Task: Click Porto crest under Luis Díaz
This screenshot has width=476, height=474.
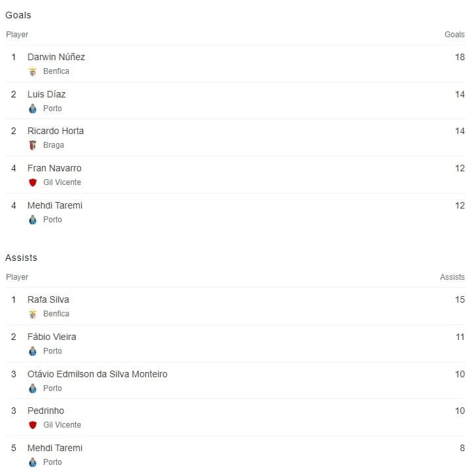Action: pos(33,109)
